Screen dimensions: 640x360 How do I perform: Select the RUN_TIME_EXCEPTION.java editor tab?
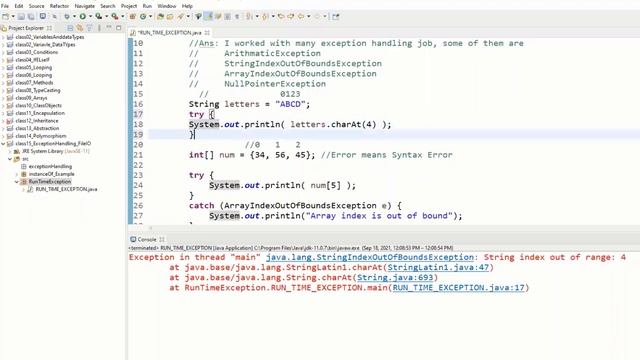(169, 32)
